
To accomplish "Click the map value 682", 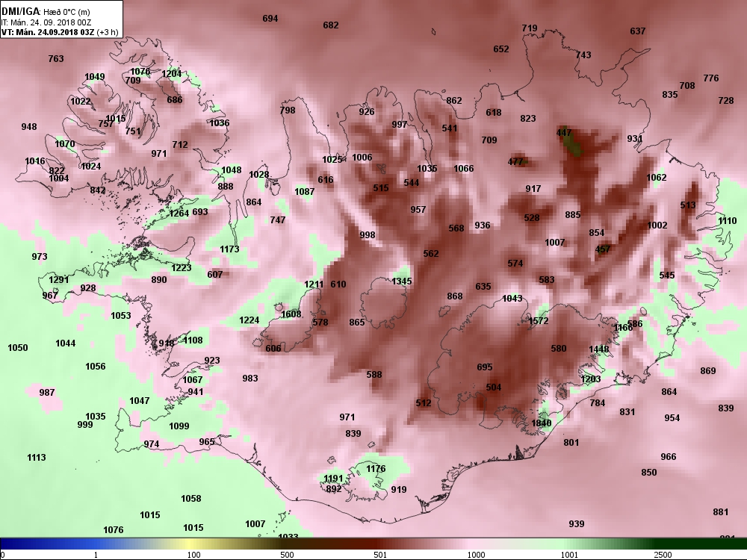I will (331, 25).
